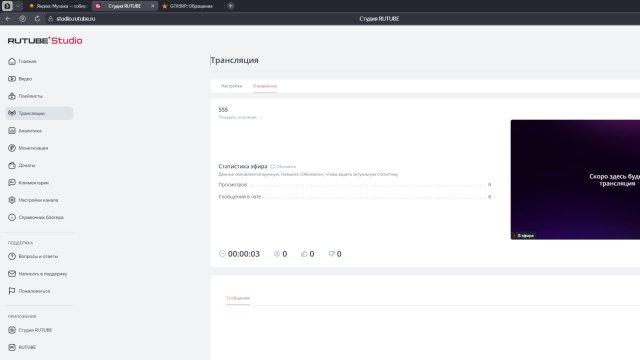This screenshot has width=640, height=360.
Task: Click the thumbs-up likes icon
Action: [304, 253]
